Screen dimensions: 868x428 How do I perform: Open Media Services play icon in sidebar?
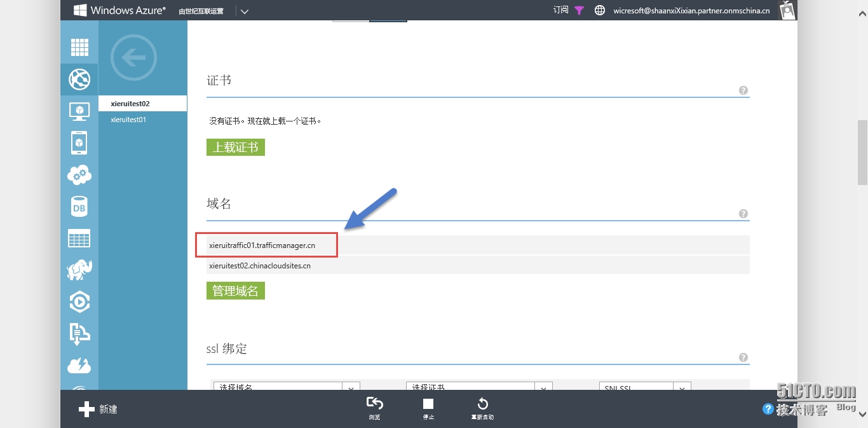[79, 301]
